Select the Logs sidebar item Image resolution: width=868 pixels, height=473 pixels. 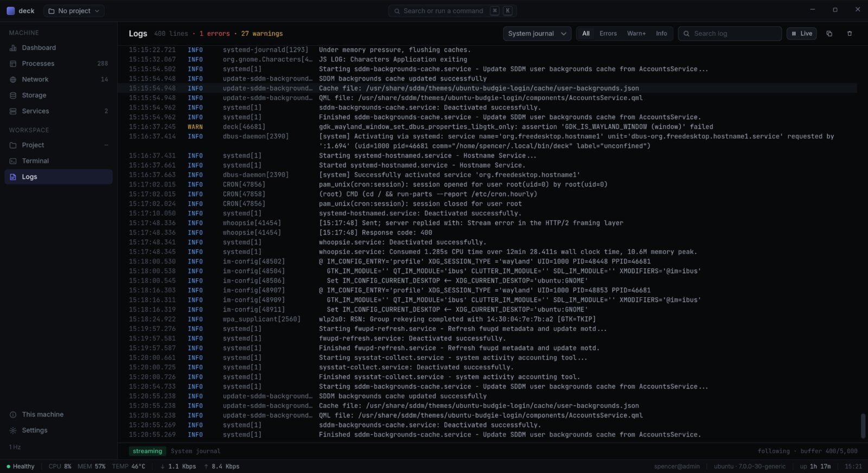[59, 177]
